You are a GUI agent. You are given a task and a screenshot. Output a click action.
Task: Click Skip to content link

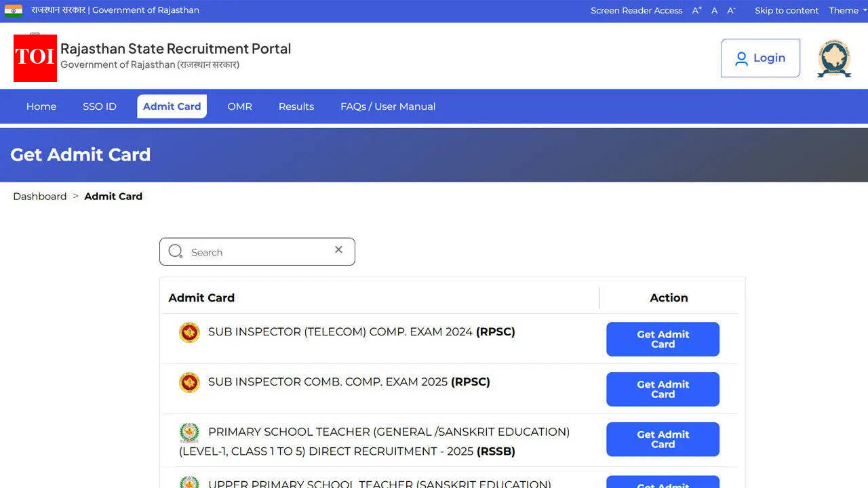point(787,10)
